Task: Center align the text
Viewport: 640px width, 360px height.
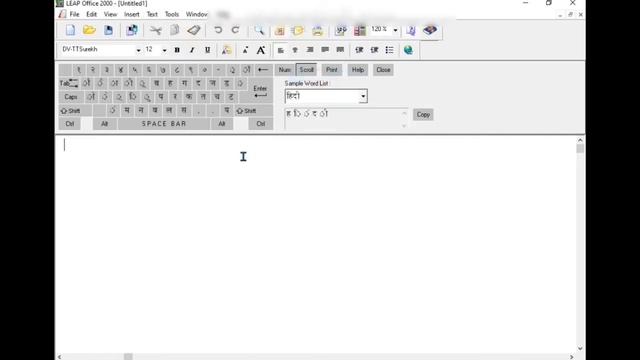Action: click(x=295, y=50)
